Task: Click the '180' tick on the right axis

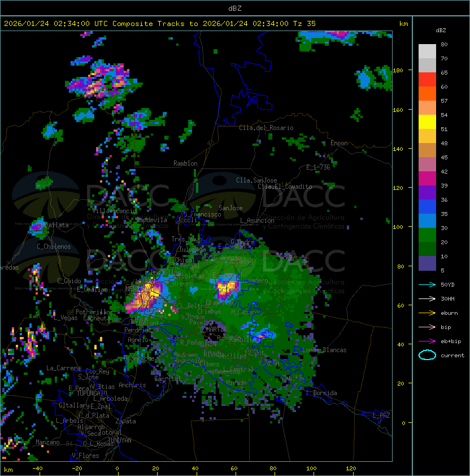Action: point(398,71)
